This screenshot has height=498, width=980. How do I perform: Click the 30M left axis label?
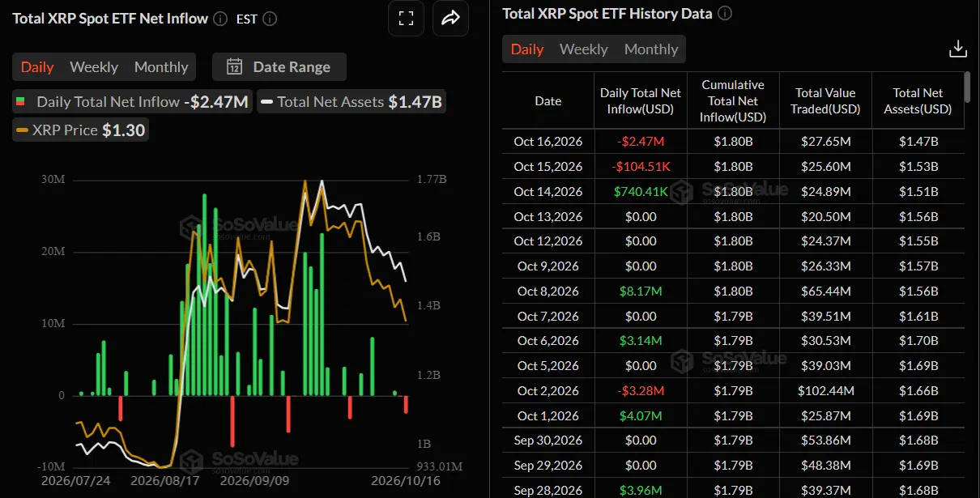pyautogui.click(x=52, y=179)
